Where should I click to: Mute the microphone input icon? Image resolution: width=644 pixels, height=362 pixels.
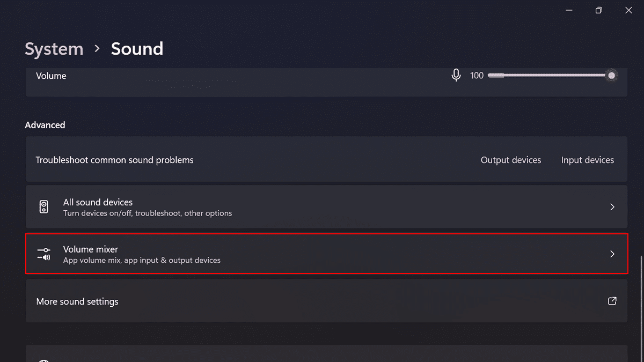tap(456, 76)
